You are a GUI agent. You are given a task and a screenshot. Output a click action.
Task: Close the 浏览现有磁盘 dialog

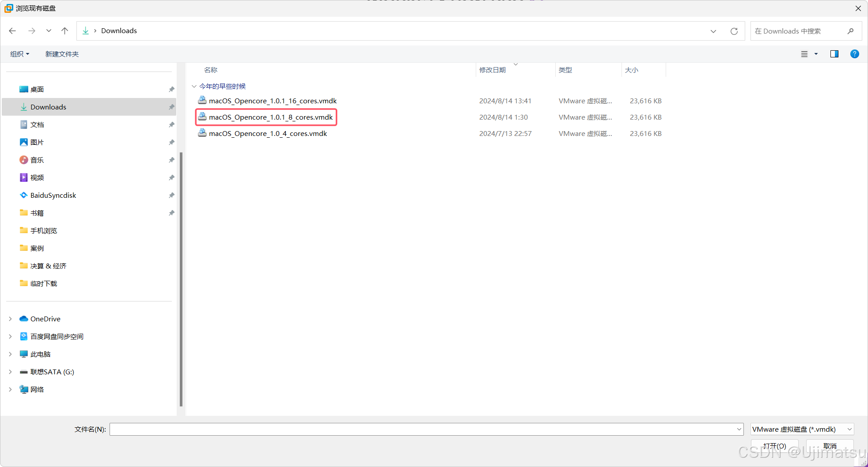[x=858, y=8]
